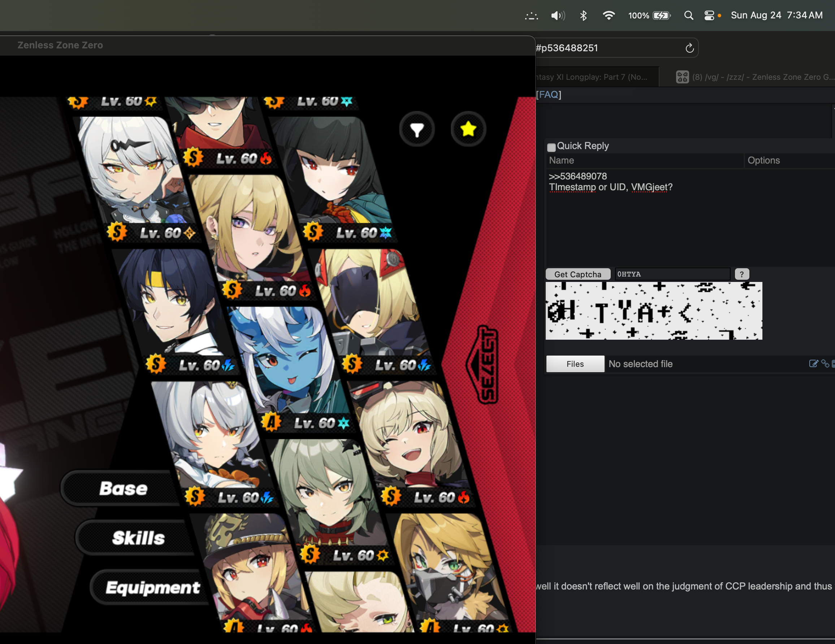The width and height of the screenshot is (835, 644).
Task: Click the FAQ link
Action: click(x=549, y=95)
